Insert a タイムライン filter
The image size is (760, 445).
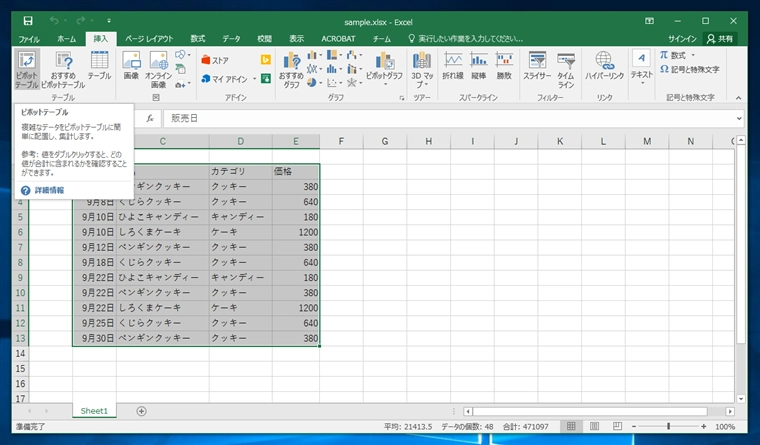coord(566,70)
